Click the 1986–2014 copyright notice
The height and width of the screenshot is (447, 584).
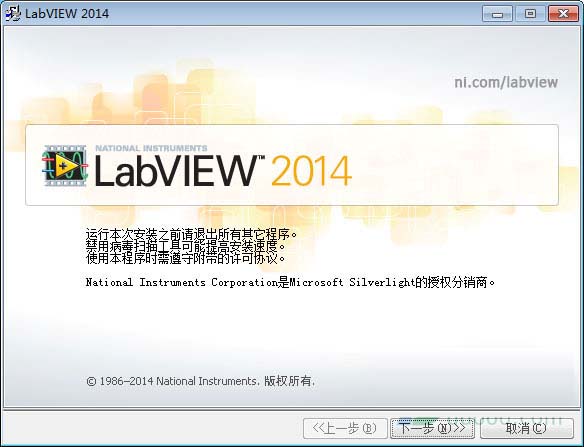click(201, 381)
